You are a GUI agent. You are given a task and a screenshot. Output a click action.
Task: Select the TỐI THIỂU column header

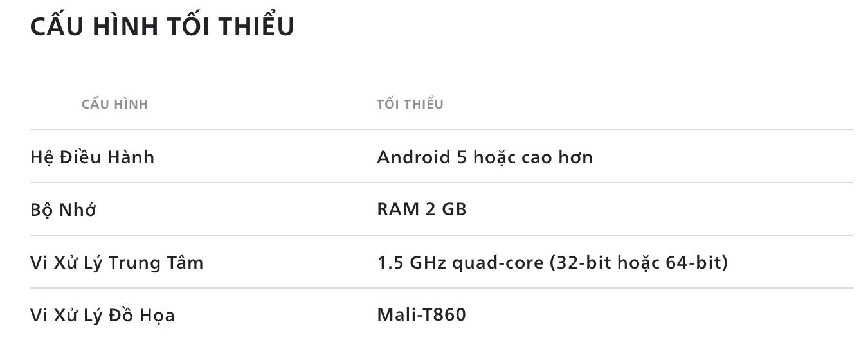(410, 103)
